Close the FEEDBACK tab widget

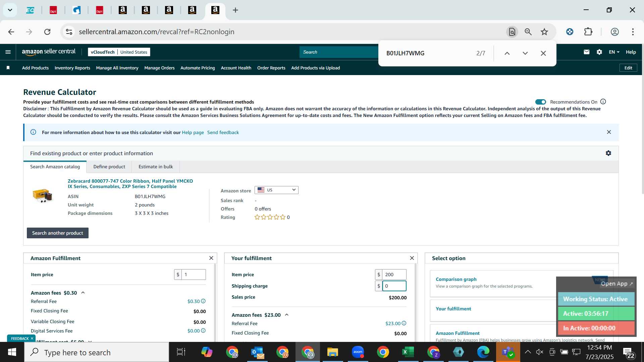(x=32, y=339)
